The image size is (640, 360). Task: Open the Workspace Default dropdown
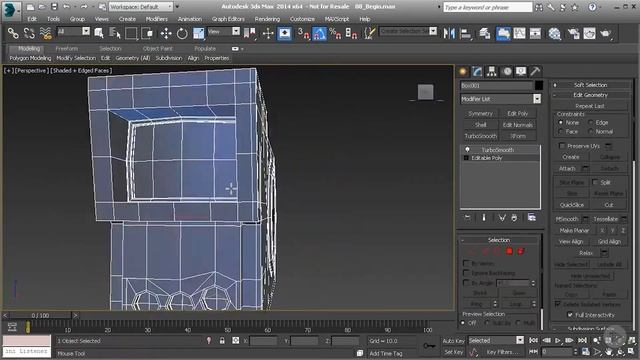(x=141, y=7)
